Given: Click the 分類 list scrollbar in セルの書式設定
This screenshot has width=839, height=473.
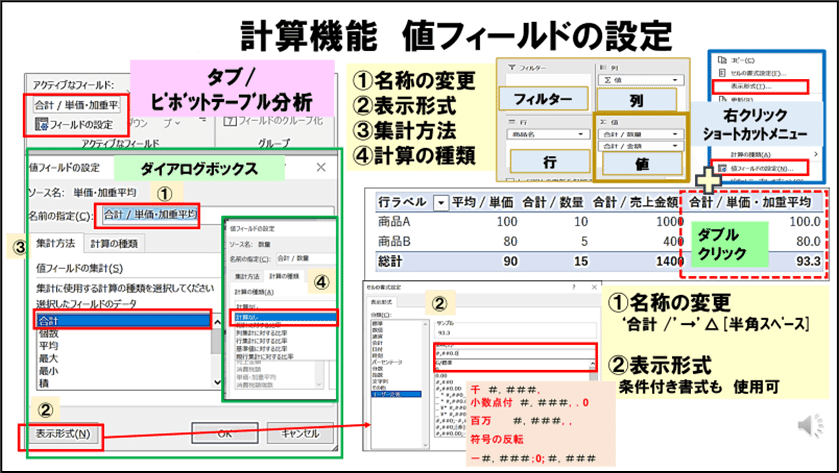Looking at the screenshot, I should (x=426, y=382).
